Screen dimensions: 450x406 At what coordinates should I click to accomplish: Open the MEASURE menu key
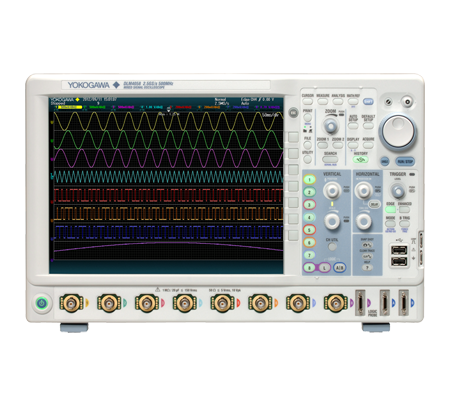tap(323, 101)
